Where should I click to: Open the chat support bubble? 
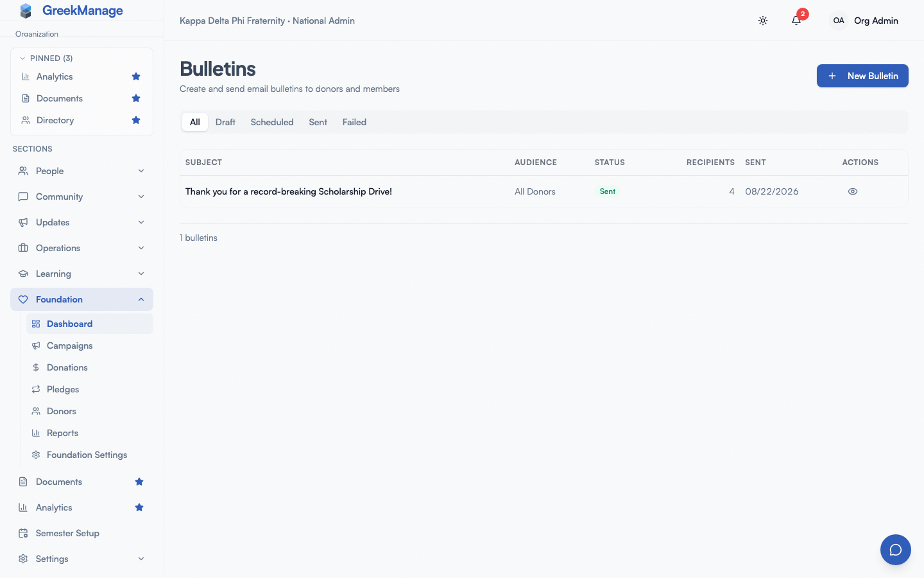[896, 550]
